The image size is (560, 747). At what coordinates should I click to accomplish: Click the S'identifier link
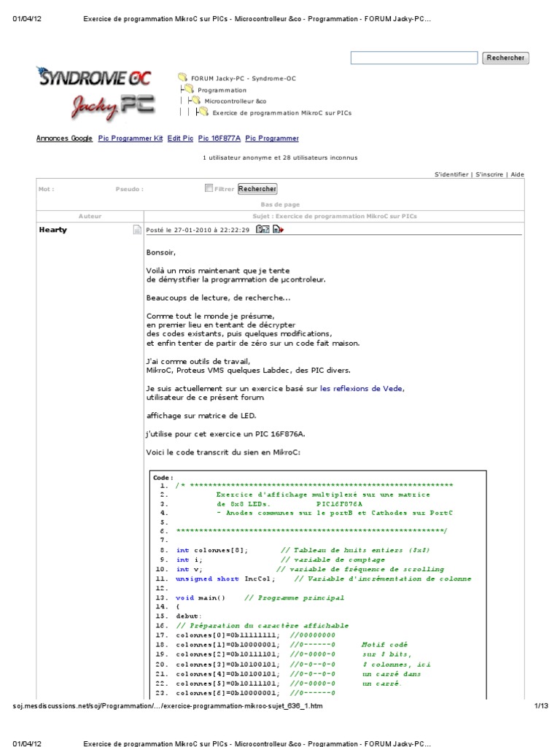(x=451, y=174)
